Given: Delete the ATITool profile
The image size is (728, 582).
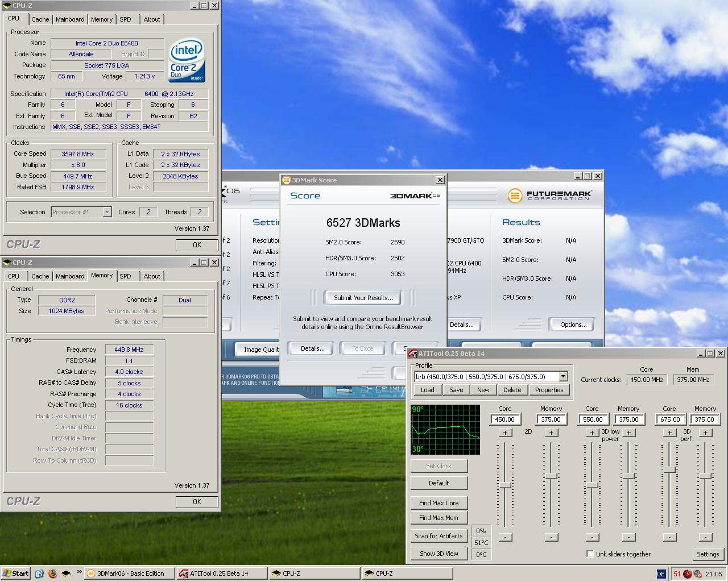Looking at the screenshot, I should (512, 390).
